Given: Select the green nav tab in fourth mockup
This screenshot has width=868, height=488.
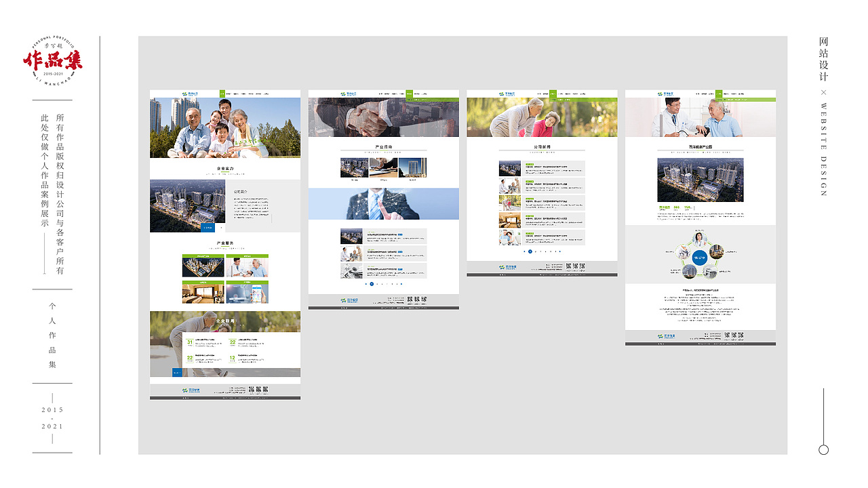Looking at the screenshot, I should tap(719, 94).
